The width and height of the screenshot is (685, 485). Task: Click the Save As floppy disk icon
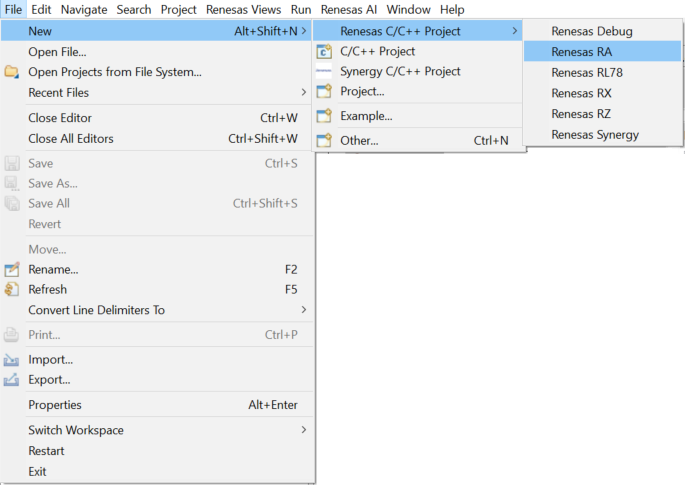tap(12, 183)
